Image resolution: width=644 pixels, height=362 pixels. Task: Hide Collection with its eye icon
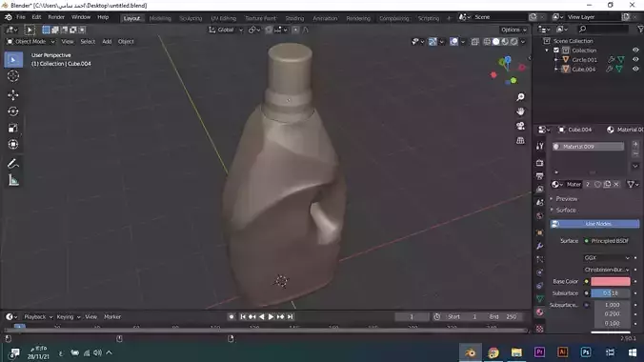635,50
